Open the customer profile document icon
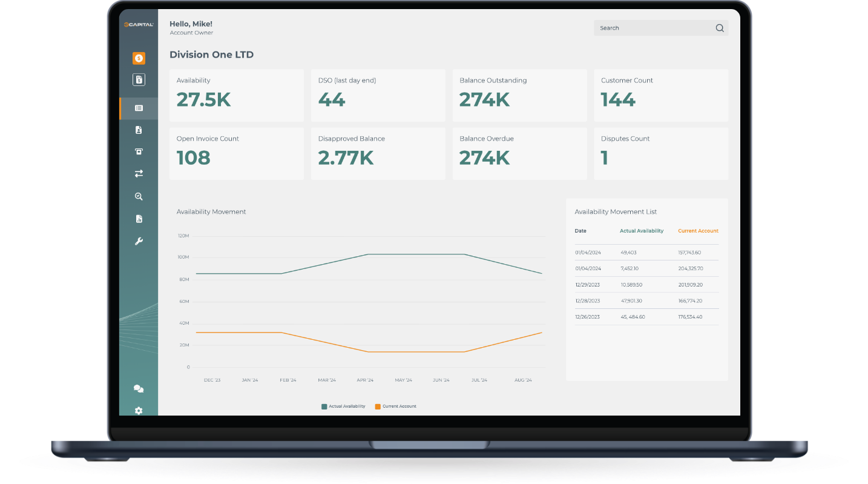 pos(139,130)
